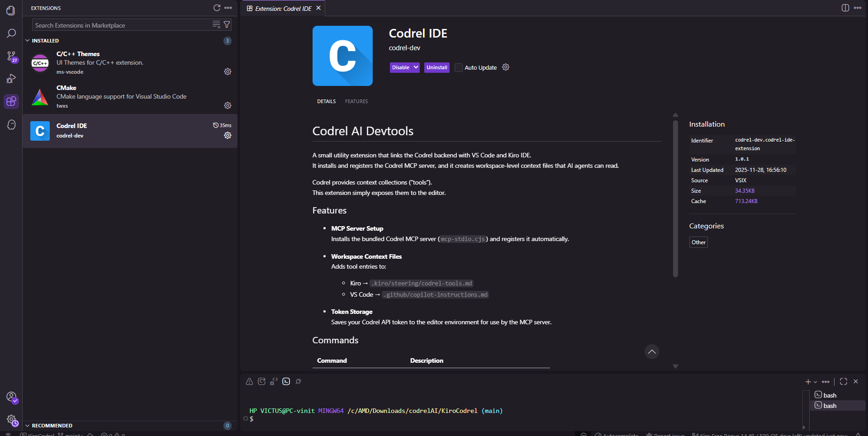Open the Kiro ghost icon in activity bar
This screenshot has width=868, height=436.
11,125
